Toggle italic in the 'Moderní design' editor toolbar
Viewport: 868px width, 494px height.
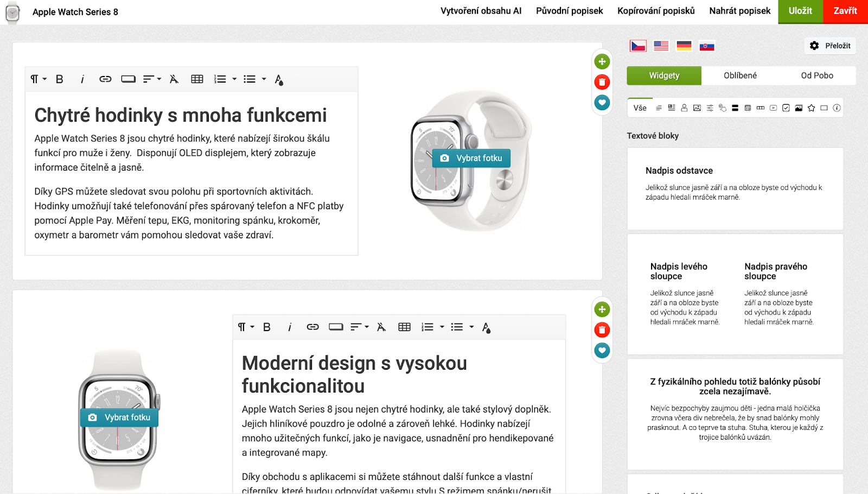point(290,327)
